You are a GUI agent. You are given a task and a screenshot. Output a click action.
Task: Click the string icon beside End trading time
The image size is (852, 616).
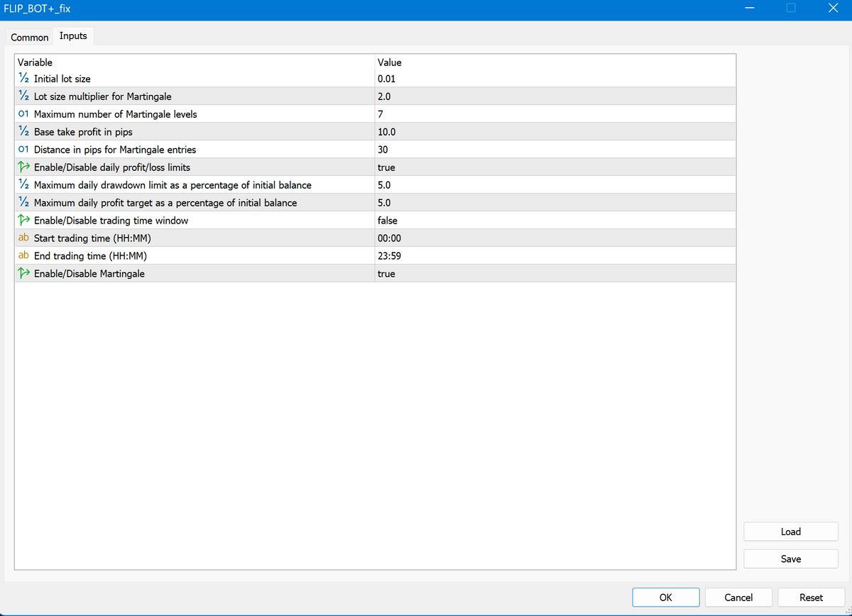pyautogui.click(x=23, y=256)
